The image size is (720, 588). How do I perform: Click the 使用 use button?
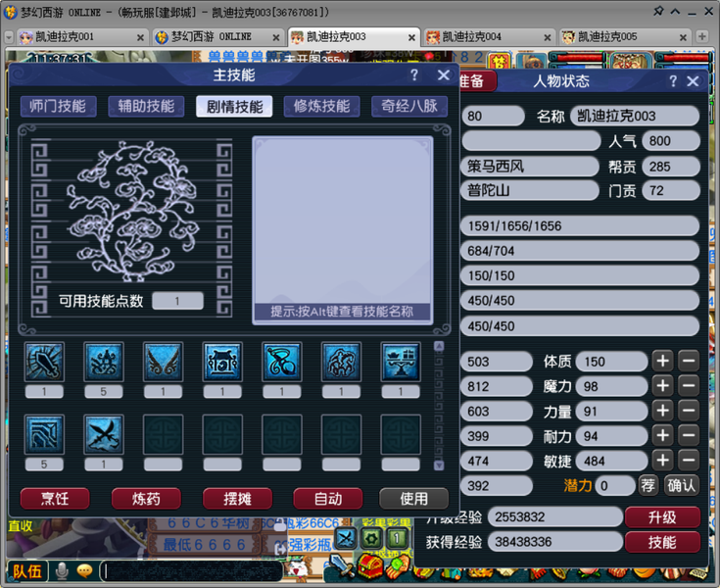(414, 499)
